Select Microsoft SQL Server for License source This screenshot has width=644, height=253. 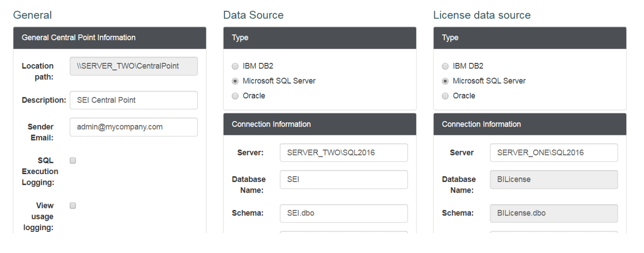click(445, 81)
